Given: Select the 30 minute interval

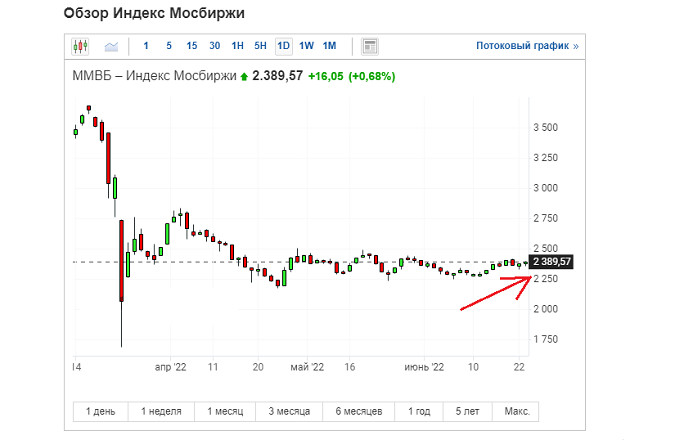Looking at the screenshot, I should (x=214, y=46).
